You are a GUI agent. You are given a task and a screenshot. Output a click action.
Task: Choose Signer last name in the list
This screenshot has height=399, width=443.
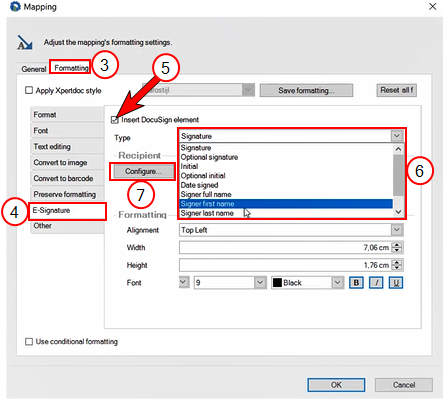tap(286, 213)
